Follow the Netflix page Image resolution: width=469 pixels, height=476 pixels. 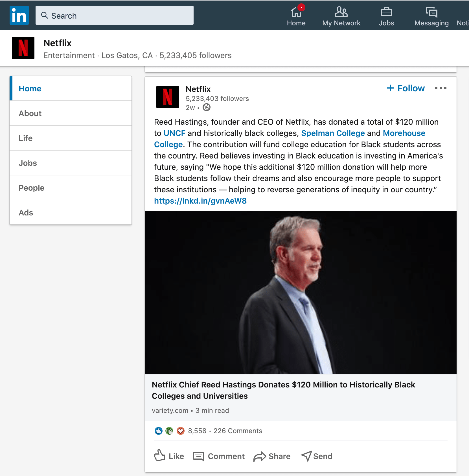(406, 88)
